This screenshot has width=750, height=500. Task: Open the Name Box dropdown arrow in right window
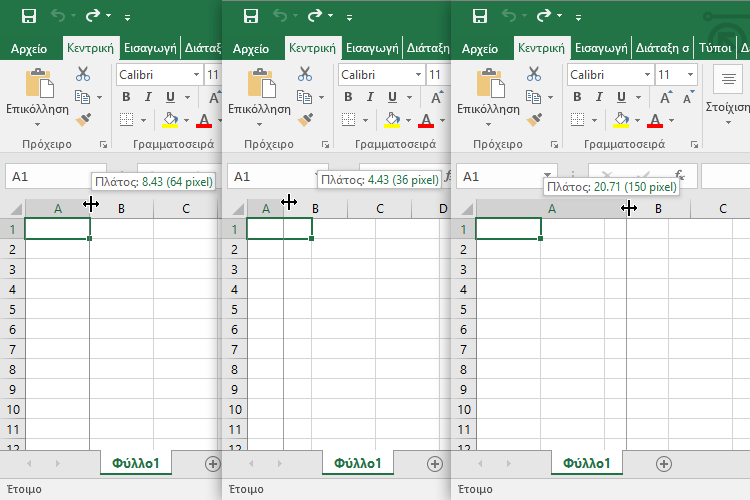(x=547, y=174)
